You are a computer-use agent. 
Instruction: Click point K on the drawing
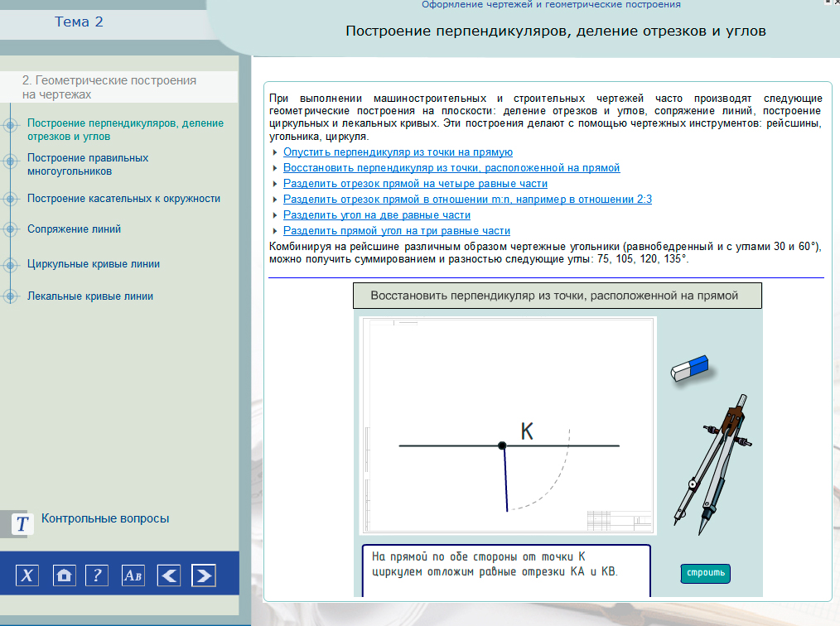[x=502, y=445]
